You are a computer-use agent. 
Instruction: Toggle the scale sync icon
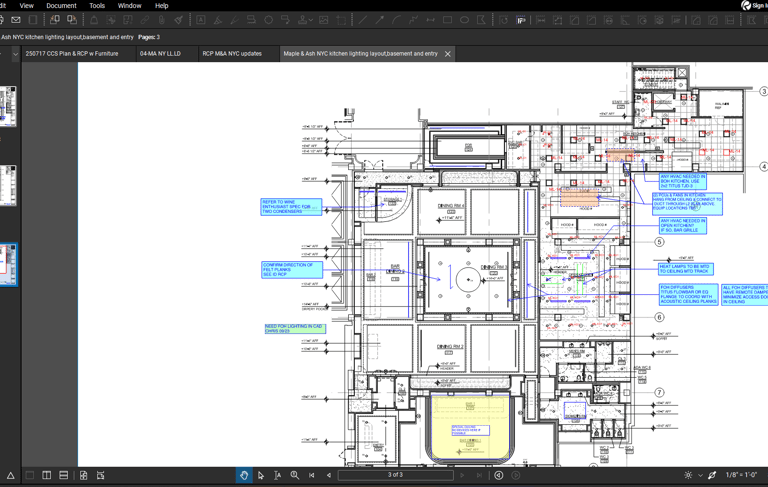coord(712,475)
